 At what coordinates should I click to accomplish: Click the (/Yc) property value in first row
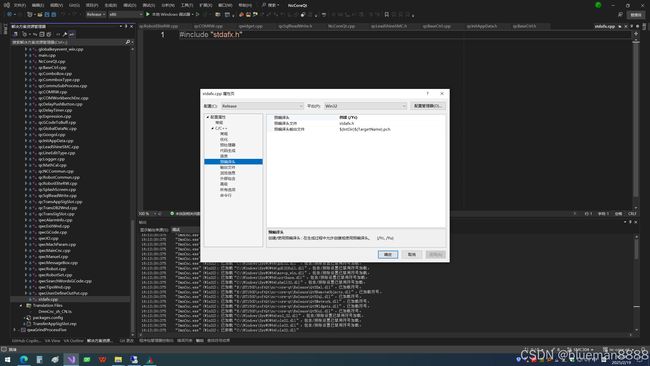348,118
